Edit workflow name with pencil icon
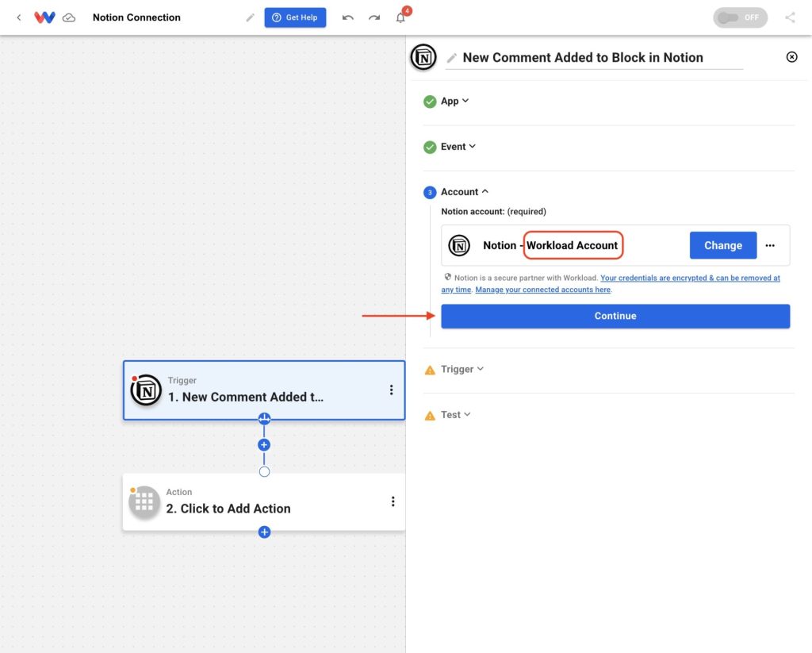The width and height of the screenshot is (812, 653). point(250,17)
